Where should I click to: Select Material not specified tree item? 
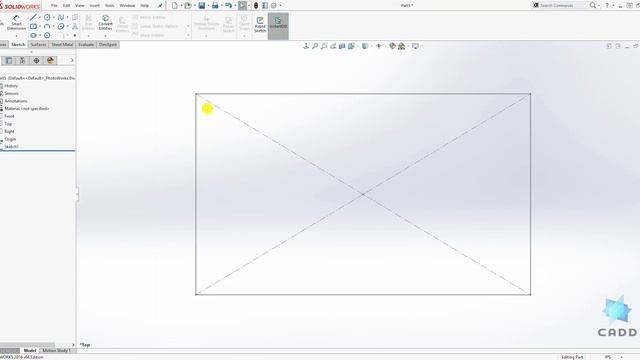pyautogui.click(x=27, y=109)
